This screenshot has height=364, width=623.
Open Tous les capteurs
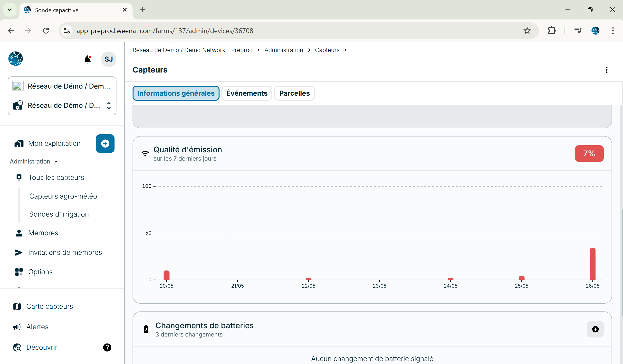(56, 178)
